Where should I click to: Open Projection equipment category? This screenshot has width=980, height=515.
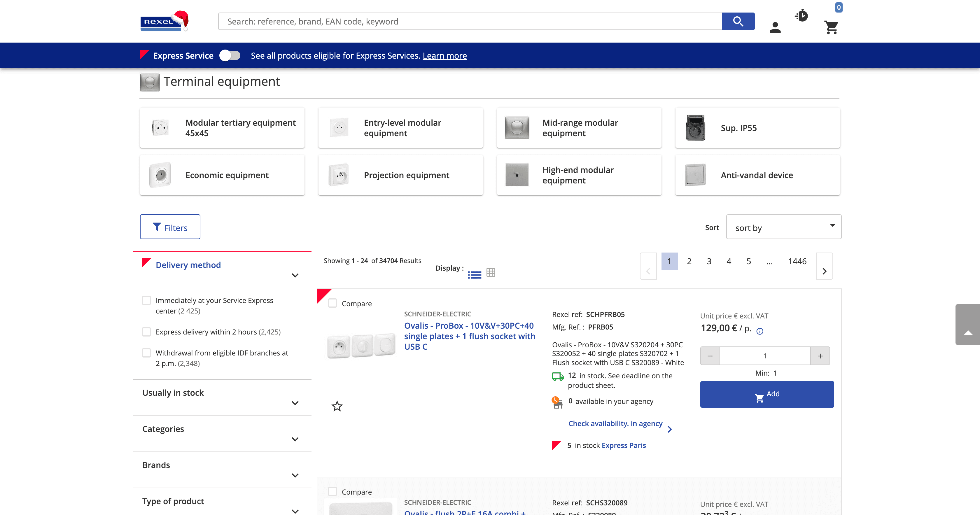400,175
